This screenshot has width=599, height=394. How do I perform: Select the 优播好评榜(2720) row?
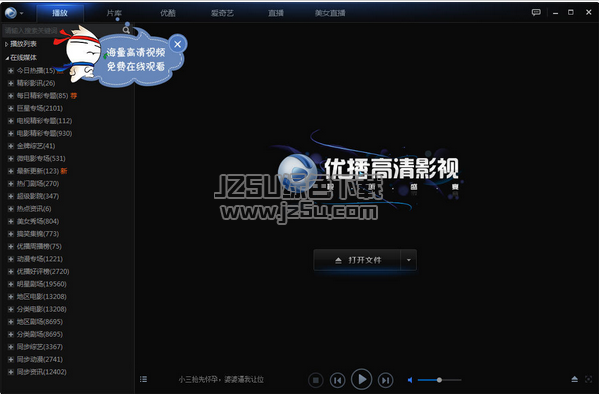point(43,272)
